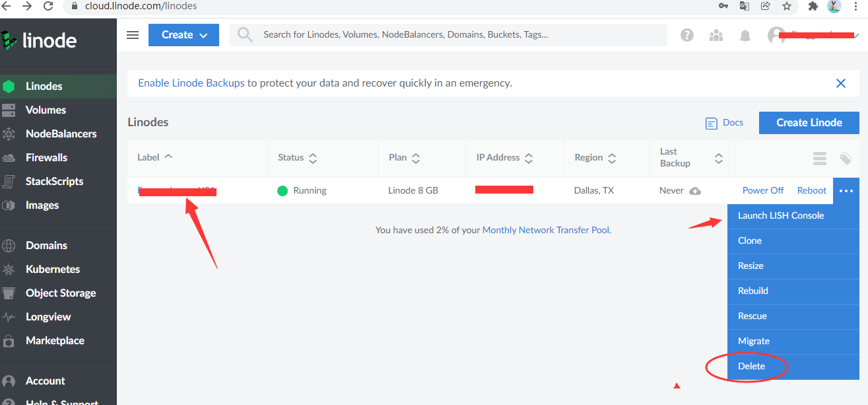
Task: Sort the table by Label
Action: click(155, 157)
